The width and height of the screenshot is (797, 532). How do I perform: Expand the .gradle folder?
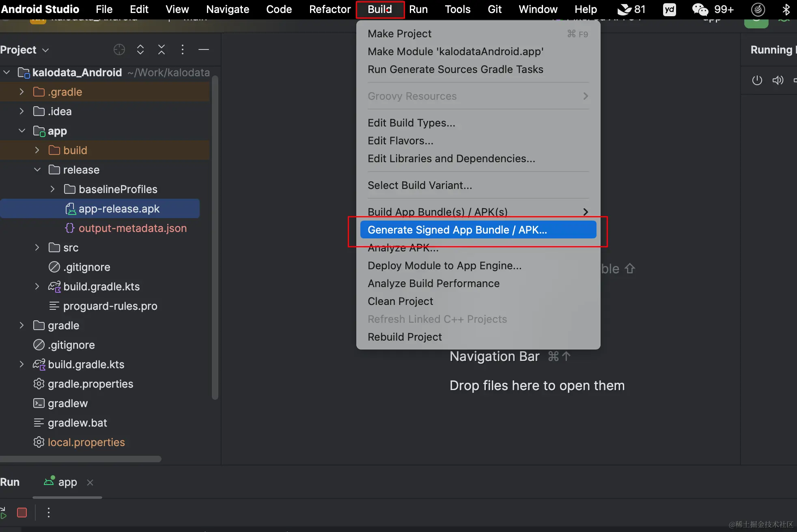22,92
